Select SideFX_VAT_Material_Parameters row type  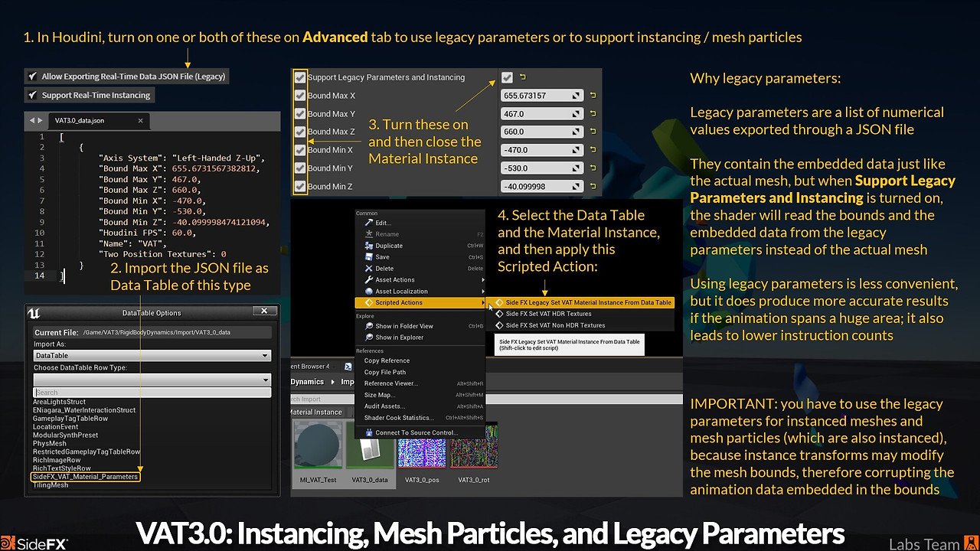(x=85, y=477)
